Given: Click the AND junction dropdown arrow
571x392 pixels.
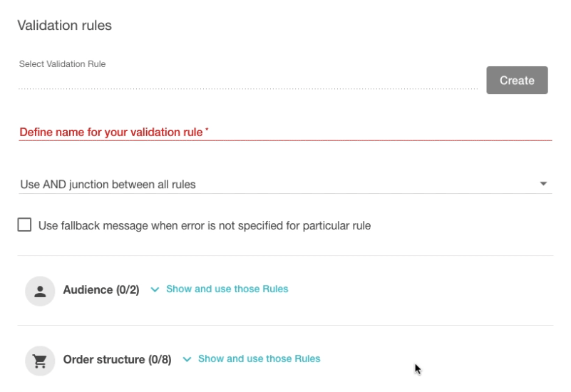Looking at the screenshot, I should pyautogui.click(x=543, y=184).
